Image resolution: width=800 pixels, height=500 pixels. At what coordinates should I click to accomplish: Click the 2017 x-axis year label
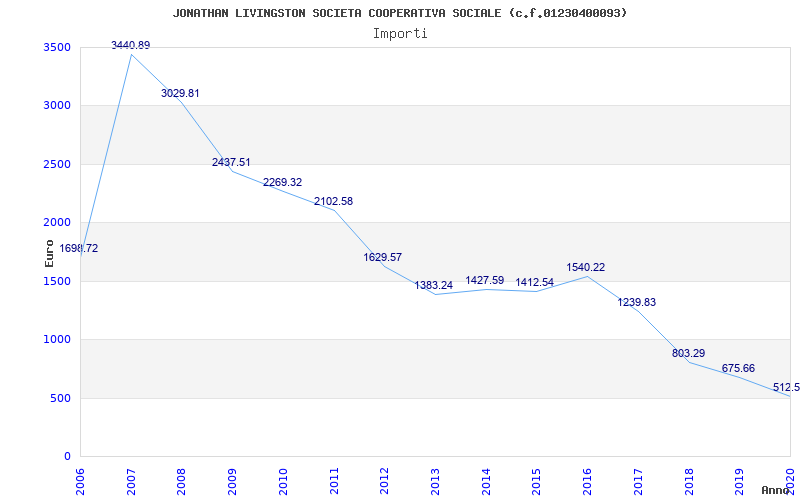pos(638,481)
